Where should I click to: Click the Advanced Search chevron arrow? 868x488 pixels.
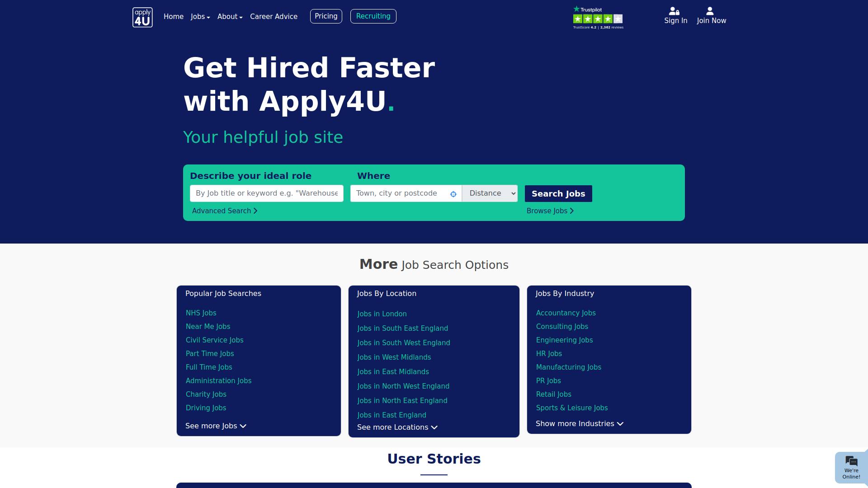point(255,211)
